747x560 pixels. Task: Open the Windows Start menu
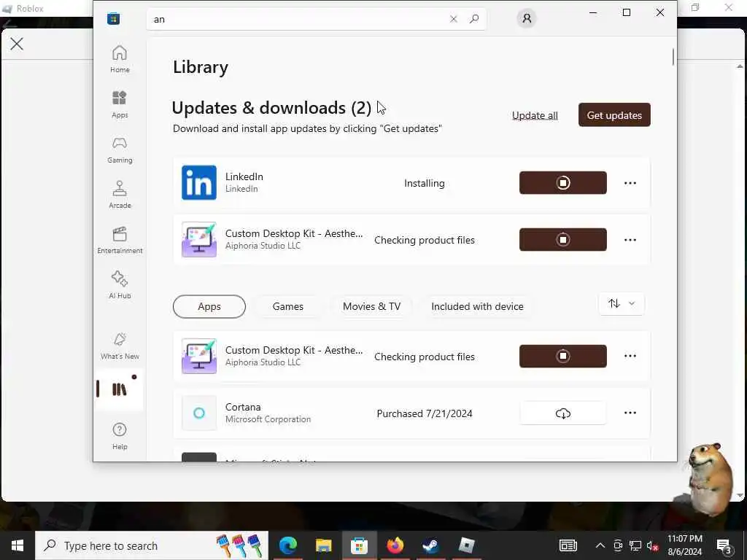[18, 545]
